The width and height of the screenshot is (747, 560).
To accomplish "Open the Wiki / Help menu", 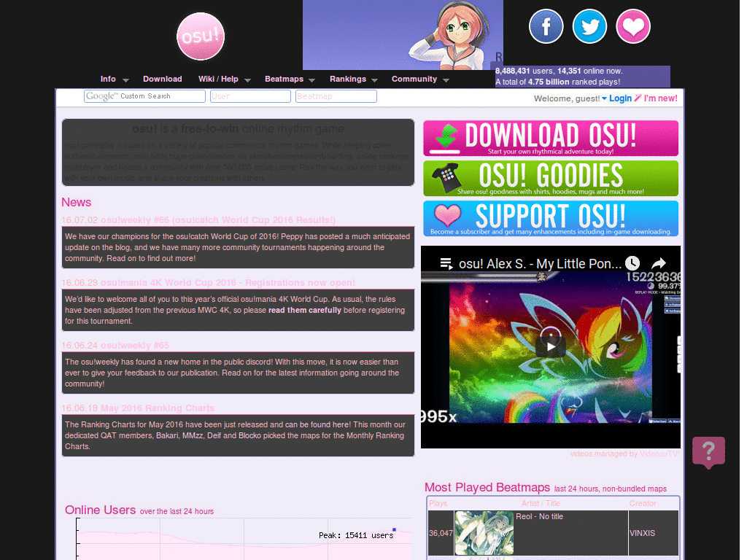I will [x=218, y=79].
